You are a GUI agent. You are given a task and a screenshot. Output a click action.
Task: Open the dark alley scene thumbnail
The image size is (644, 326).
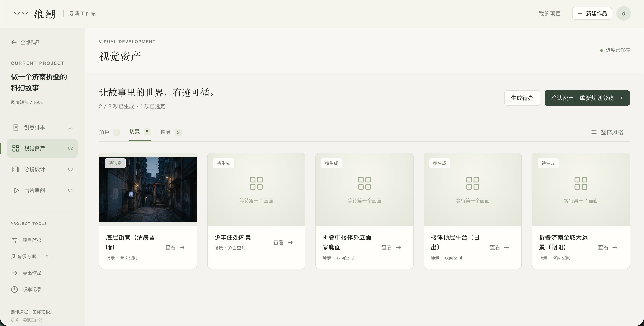[x=148, y=190]
